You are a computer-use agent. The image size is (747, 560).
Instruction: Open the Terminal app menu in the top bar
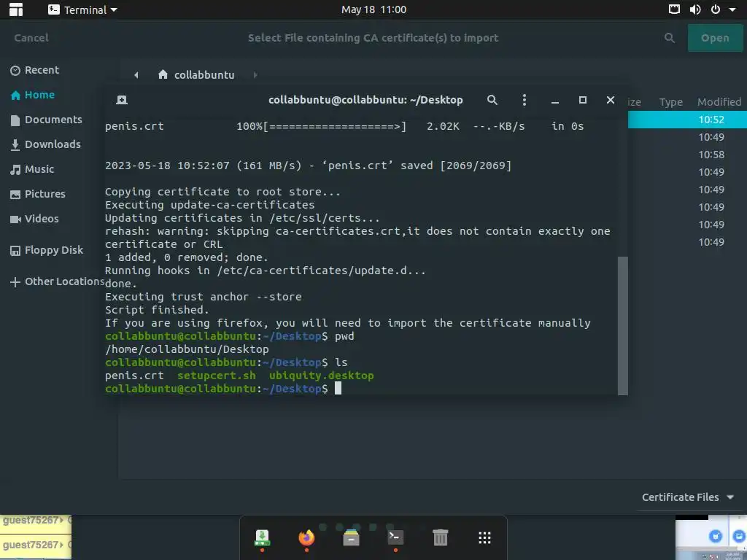click(82, 9)
